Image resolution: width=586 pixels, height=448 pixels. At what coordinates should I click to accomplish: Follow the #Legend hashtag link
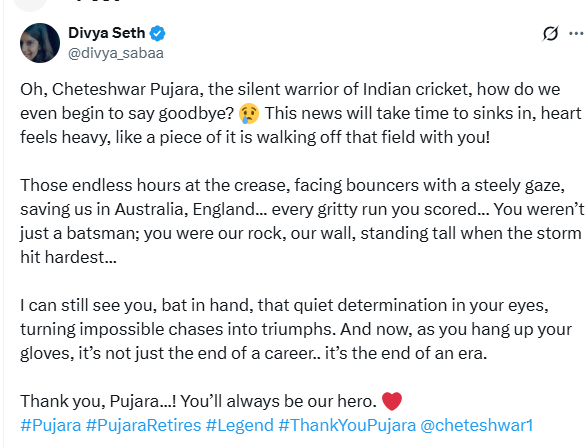pyautogui.click(x=240, y=425)
